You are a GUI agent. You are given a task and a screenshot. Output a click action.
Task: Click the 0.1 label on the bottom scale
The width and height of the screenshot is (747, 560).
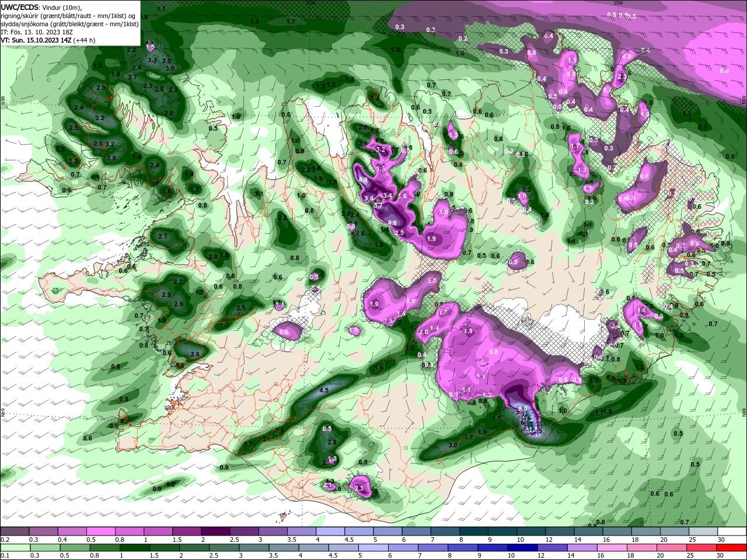tap(5, 556)
